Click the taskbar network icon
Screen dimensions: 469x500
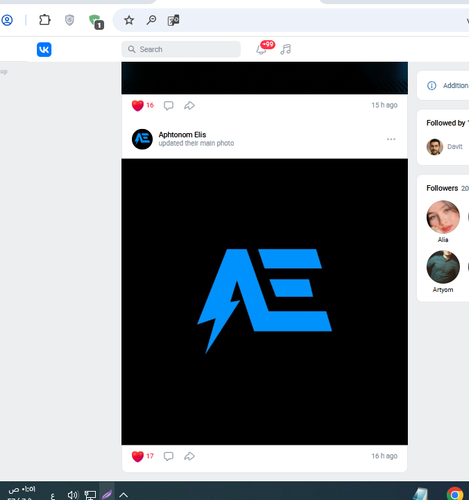[90, 495]
